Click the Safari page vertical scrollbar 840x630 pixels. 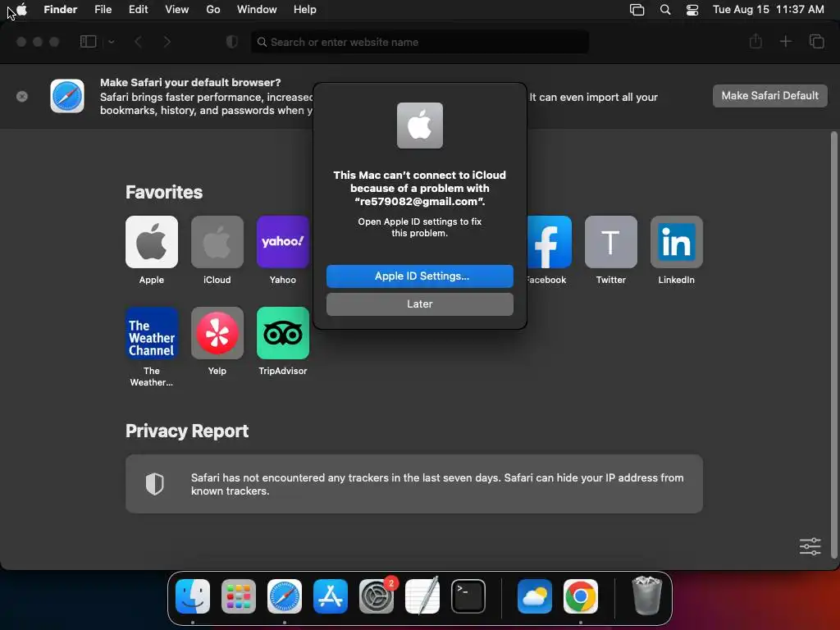coord(833,345)
